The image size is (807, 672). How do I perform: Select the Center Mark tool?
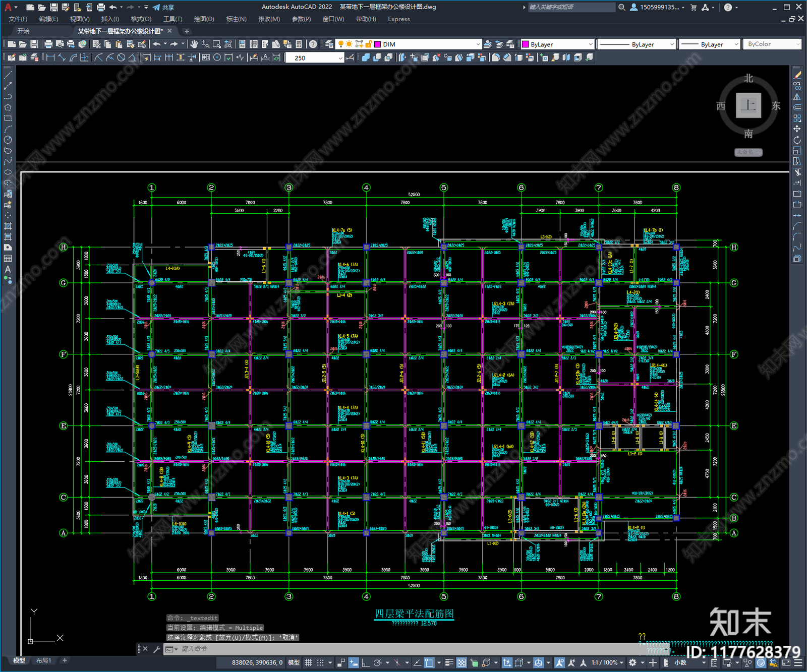point(217,57)
